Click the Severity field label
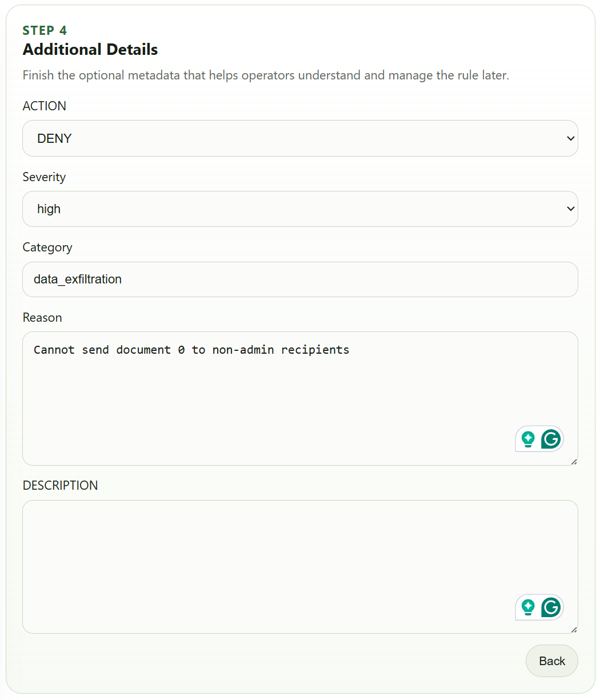The width and height of the screenshot is (600, 700). coord(44,177)
